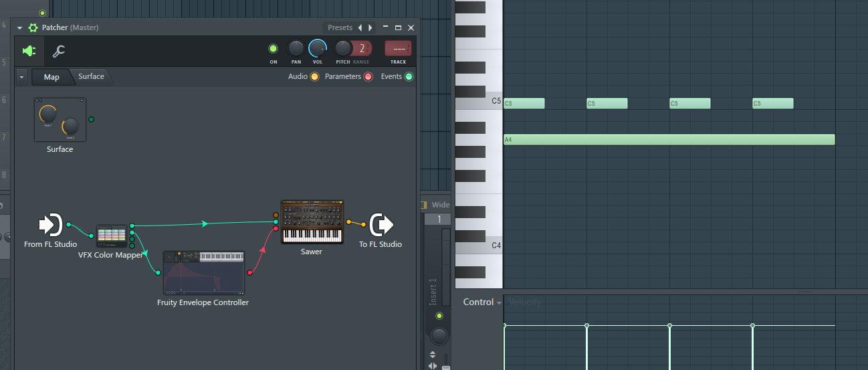868x370 pixels.
Task: Click Sawer's red parameter input port
Action: 276,229
